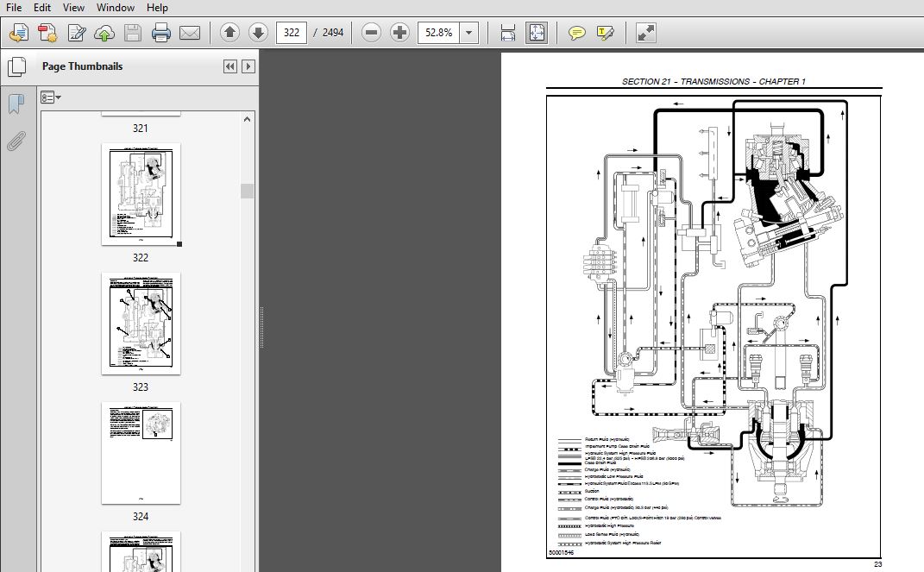Open the View menu
Viewport: 924px width, 572px height.
[x=73, y=8]
